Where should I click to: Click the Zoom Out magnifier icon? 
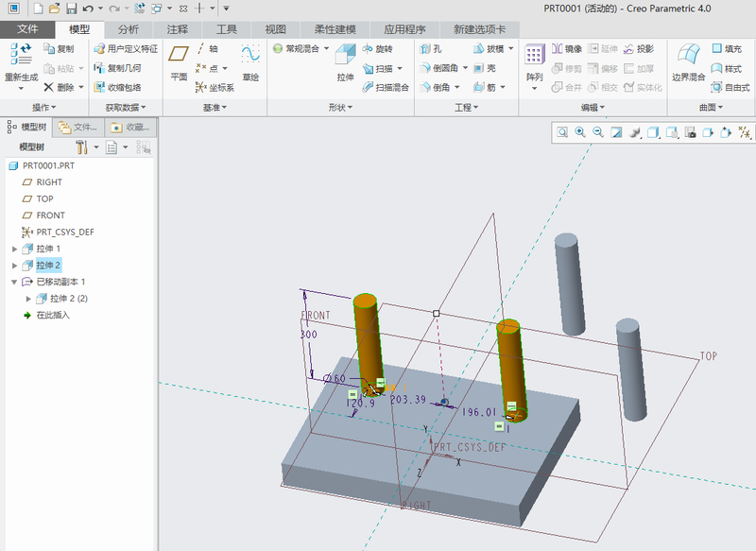[598, 132]
